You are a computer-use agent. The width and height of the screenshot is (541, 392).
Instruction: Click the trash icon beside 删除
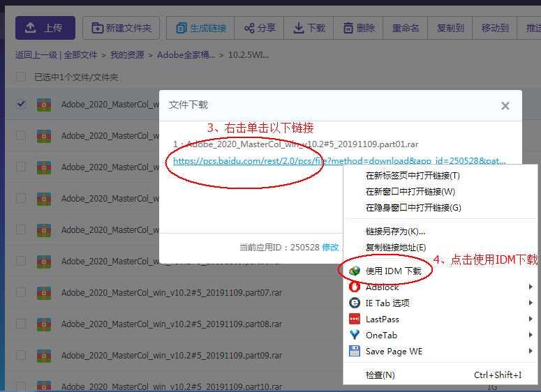point(348,28)
